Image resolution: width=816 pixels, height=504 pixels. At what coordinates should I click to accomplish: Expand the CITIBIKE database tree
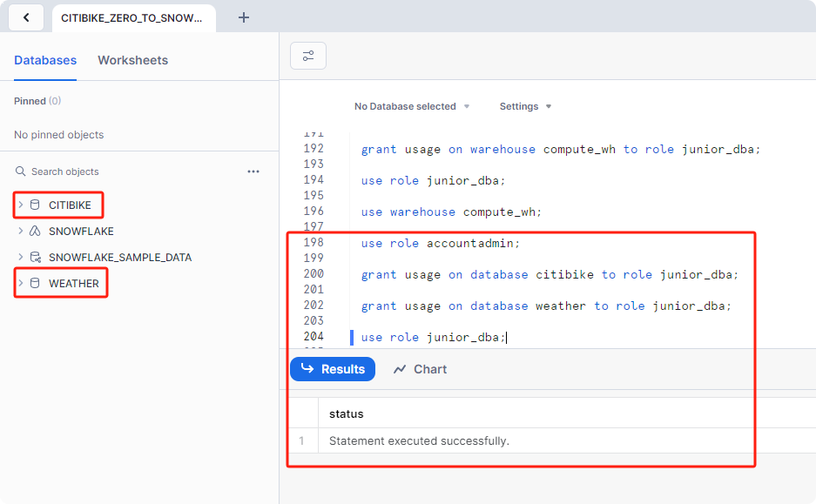click(x=21, y=205)
